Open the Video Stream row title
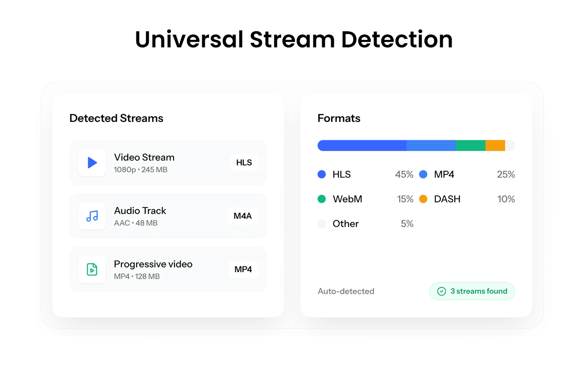The width and height of the screenshot is (588, 368). point(144,157)
